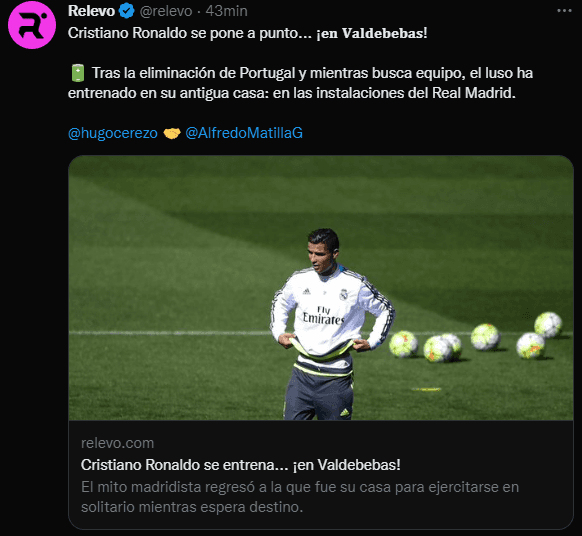The height and width of the screenshot is (536, 582).
Task: Click the adidas logo on the white sweatshirt
Action: tap(307, 292)
